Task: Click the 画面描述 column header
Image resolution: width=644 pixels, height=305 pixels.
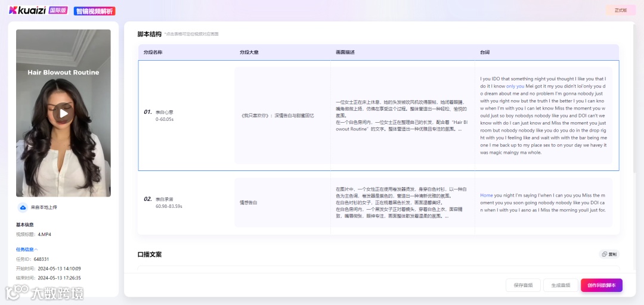Action: pyautogui.click(x=345, y=52)
